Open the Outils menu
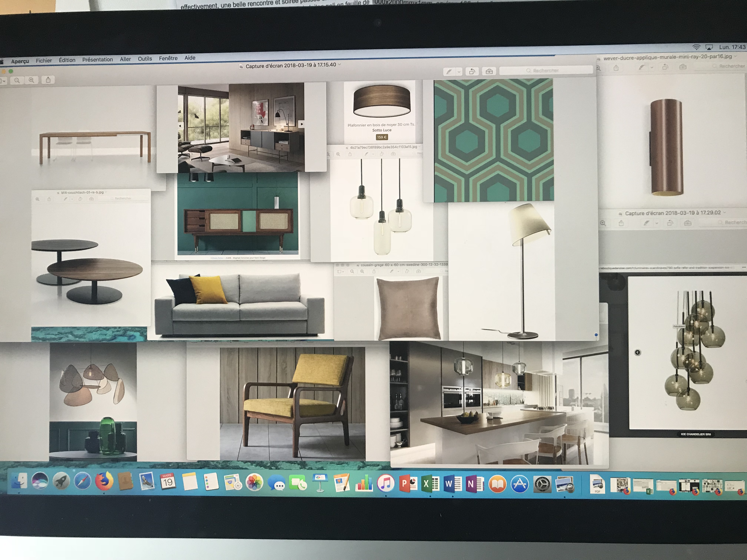Image resolution: width=747 pixels, height=560 pixels. [145, 59]
